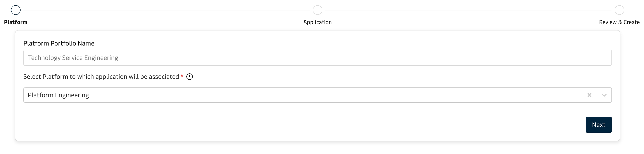Click the progress line between Application and Review

pyautogui.click(x=468, y=10)
